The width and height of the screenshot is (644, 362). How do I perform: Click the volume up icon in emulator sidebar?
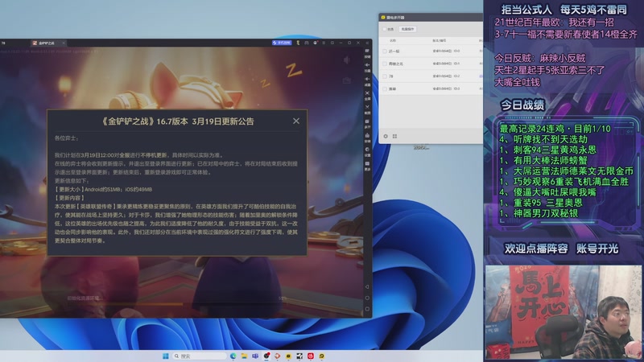click(367, 67)
